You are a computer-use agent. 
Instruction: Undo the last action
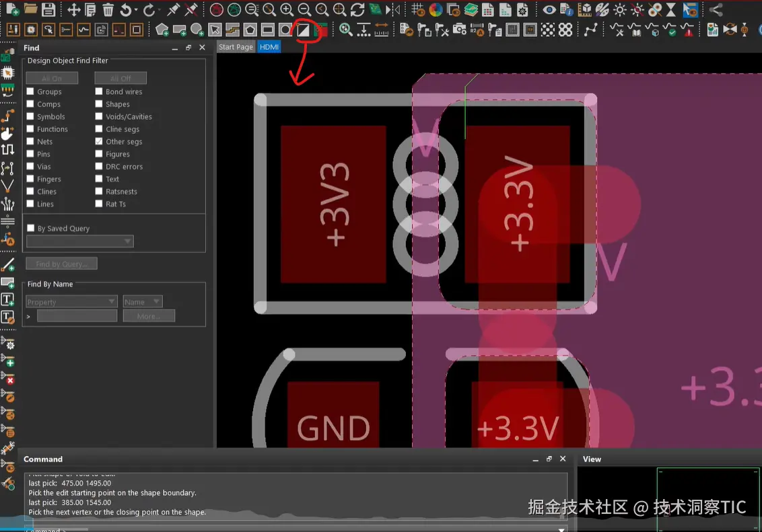tap(125, 9)
